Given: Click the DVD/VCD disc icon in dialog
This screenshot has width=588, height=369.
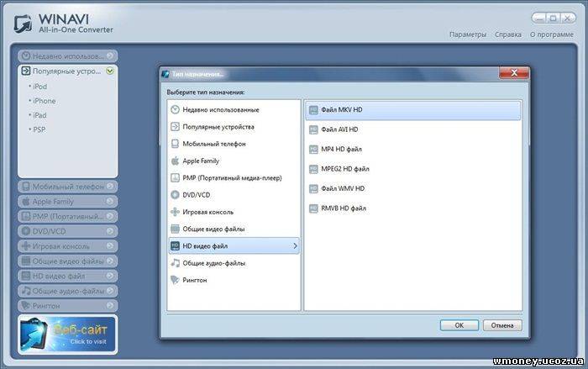Looking at the screenshot, I should pyautogui.click(x=175, y=195).
